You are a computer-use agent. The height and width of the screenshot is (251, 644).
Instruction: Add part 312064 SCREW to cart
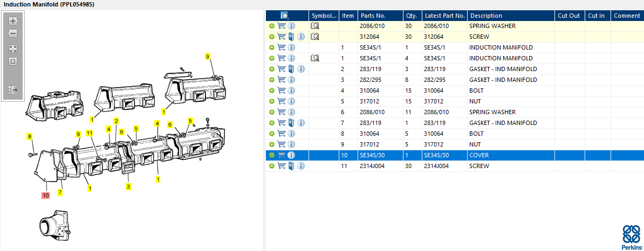click(281, 37)
